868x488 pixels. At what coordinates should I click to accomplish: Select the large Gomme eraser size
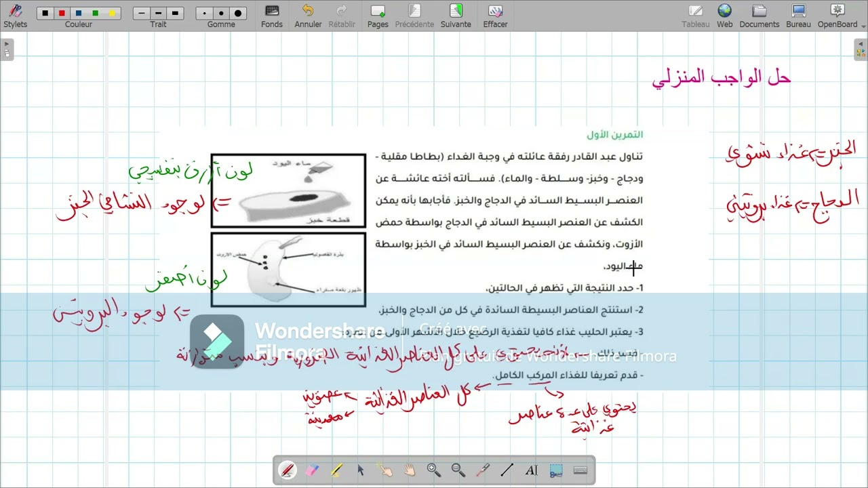pos(238,13)
